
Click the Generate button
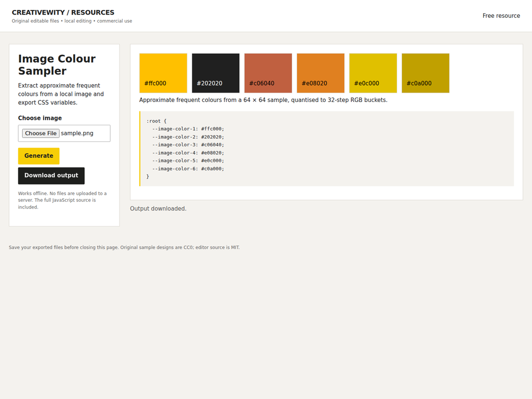point(39,156)
